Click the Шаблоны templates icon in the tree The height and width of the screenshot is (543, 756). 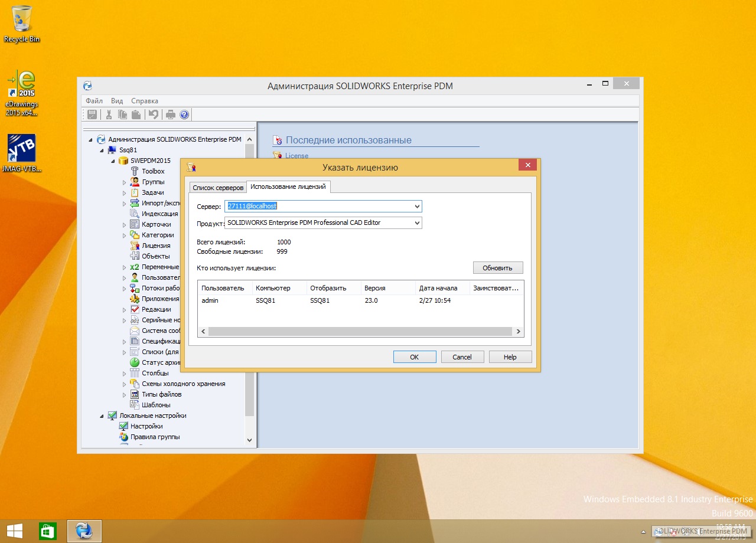coord(135,405)
